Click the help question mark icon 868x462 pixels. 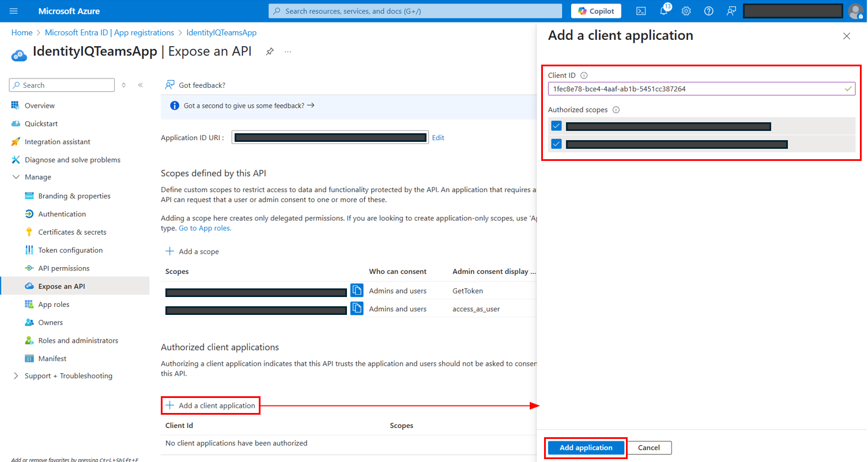tap(709, 11)
